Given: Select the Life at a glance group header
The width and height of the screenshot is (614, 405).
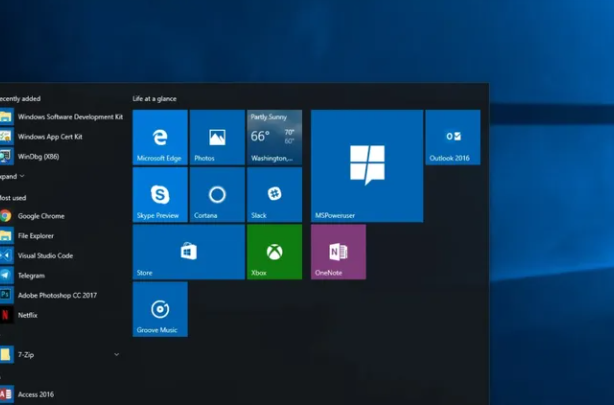Looking at the screenshot, I should [x=154, y=99].
